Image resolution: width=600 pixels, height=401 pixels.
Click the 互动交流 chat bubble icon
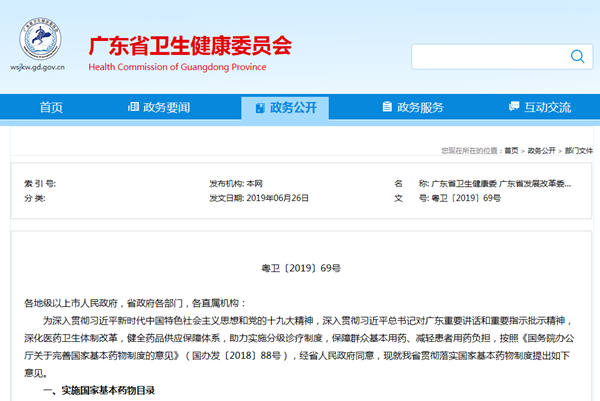point(514,106)
